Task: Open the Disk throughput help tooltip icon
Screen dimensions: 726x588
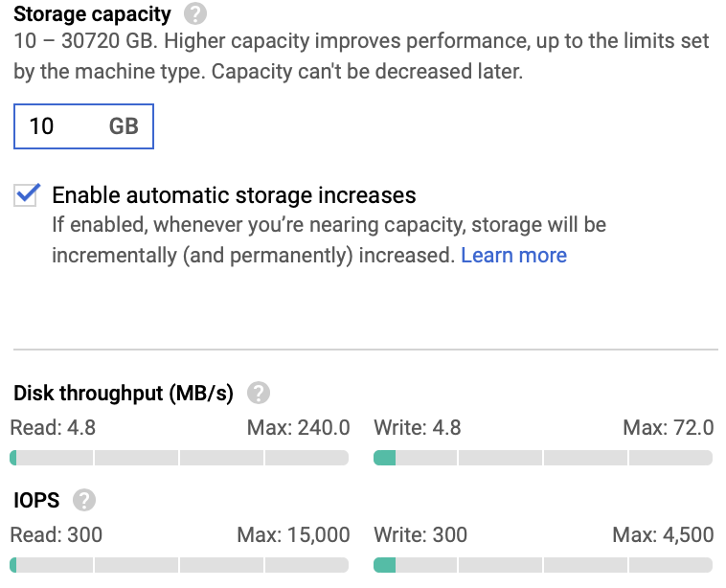Action: 259,394
